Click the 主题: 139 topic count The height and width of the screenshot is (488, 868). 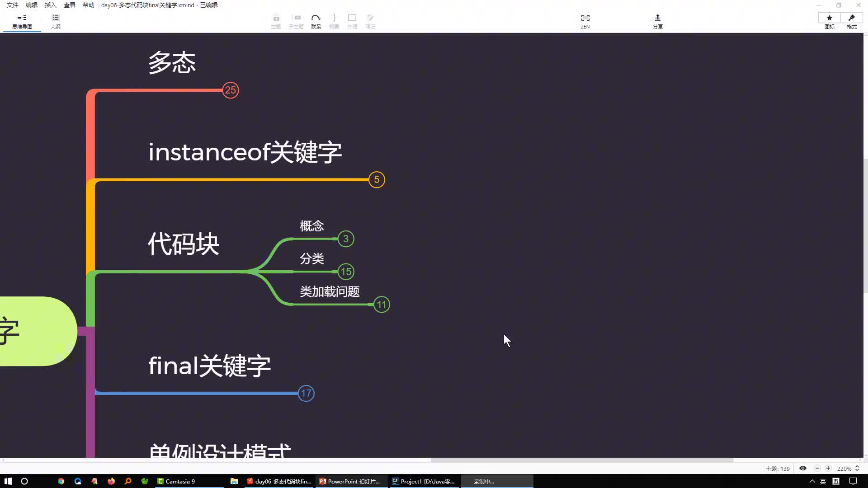pyautogui.click(x=778, y=469)
